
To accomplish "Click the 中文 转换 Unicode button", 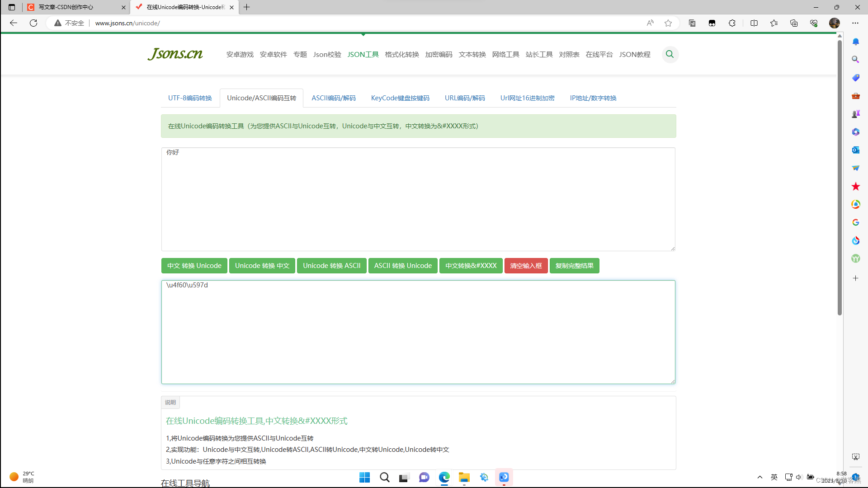I will tap(194, 266).
